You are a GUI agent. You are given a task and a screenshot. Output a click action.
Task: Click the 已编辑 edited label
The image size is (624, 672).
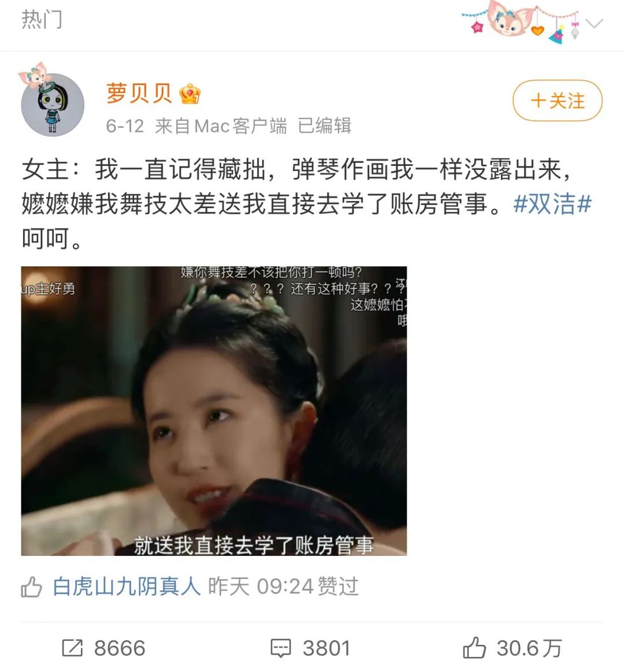[x=325, y=126]
